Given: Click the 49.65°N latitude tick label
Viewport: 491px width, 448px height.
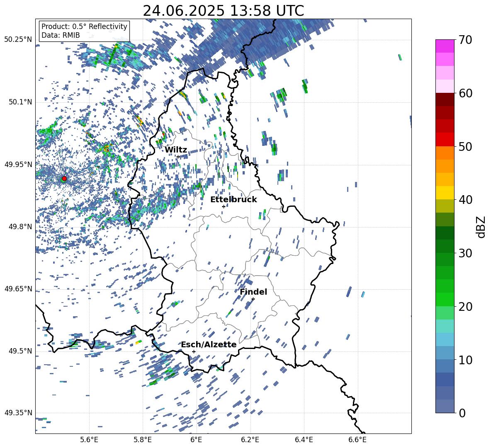Looking at the screenshot, I should (x=18, y=289).
